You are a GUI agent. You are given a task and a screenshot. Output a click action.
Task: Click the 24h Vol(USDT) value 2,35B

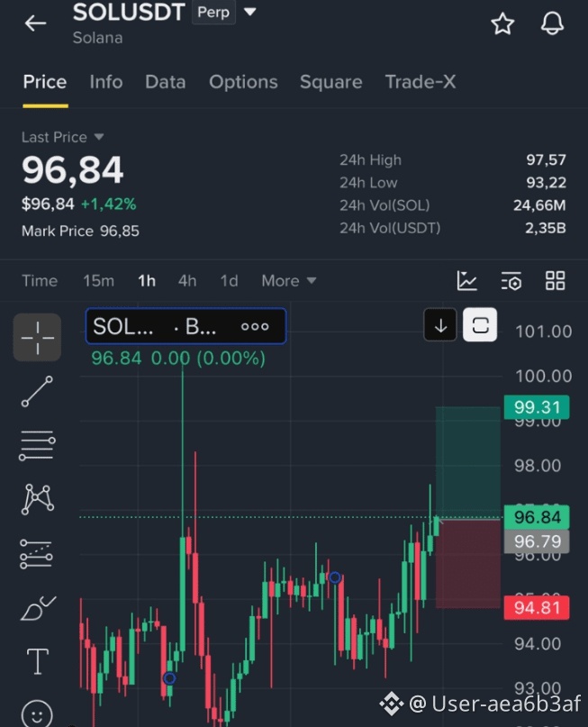tap(546, 228)
